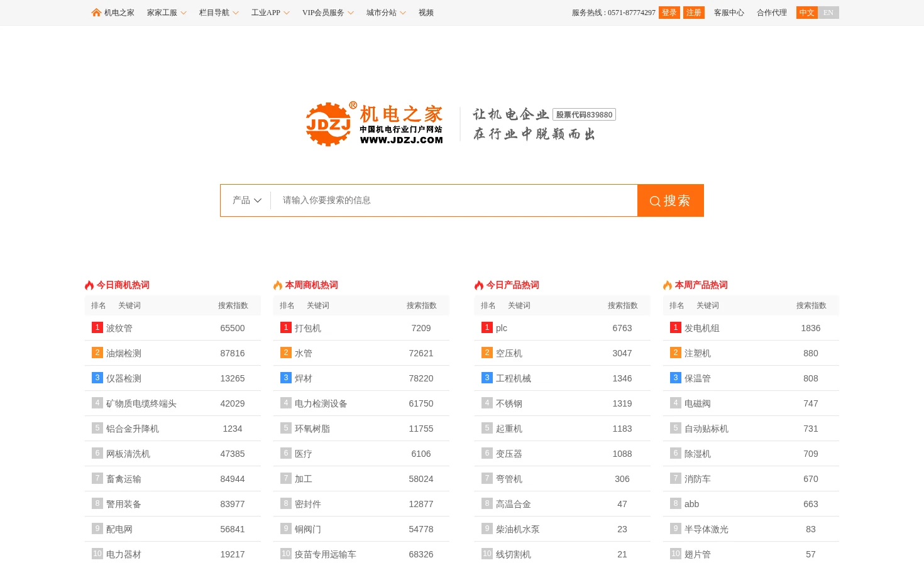Expand the 栏目导航 dropdown menu
Screen dimensions: 924x580
pos(219,13)
